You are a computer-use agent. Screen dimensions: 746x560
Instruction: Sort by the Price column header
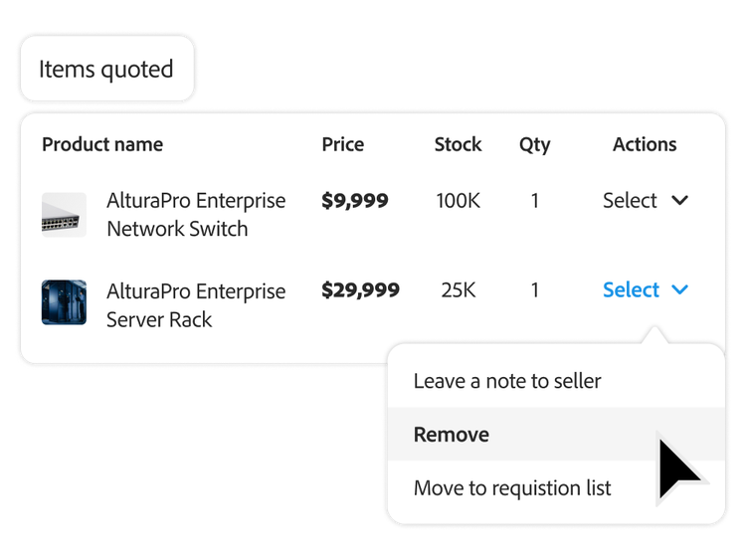click(x=343, y=144)
